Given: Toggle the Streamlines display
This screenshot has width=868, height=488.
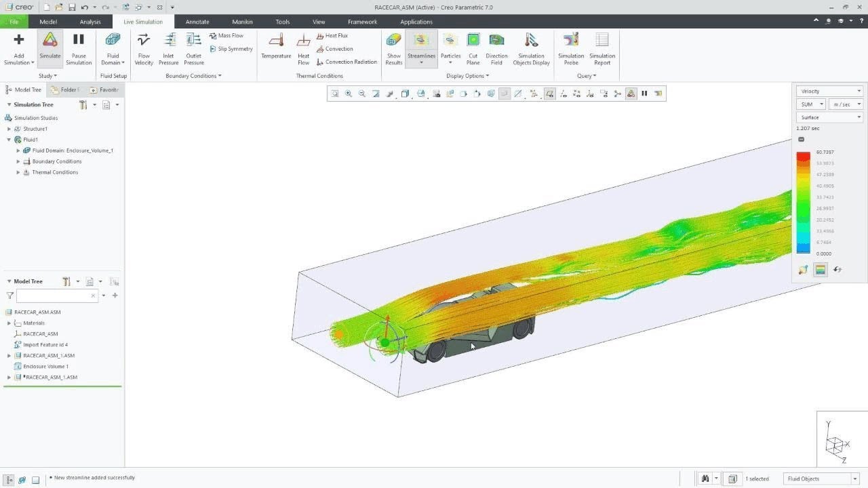Looking at the screenshot, I should [x=421, y=48].
